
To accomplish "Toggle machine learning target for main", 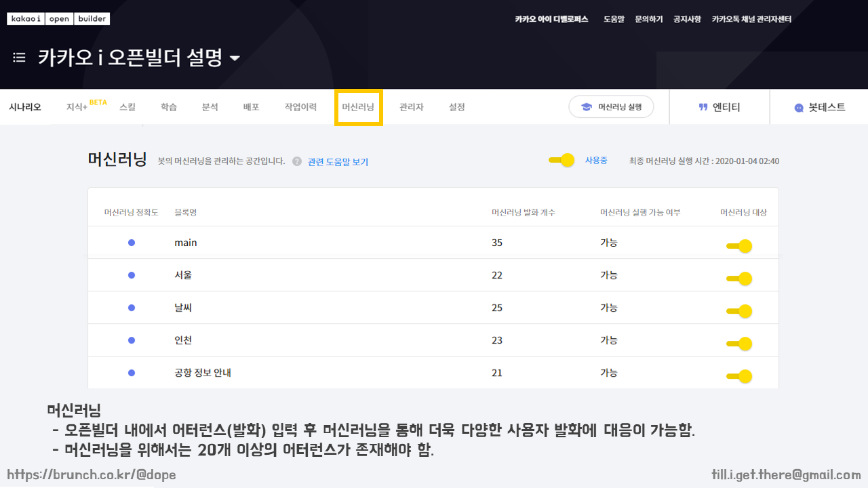I will tap(739, 246).
